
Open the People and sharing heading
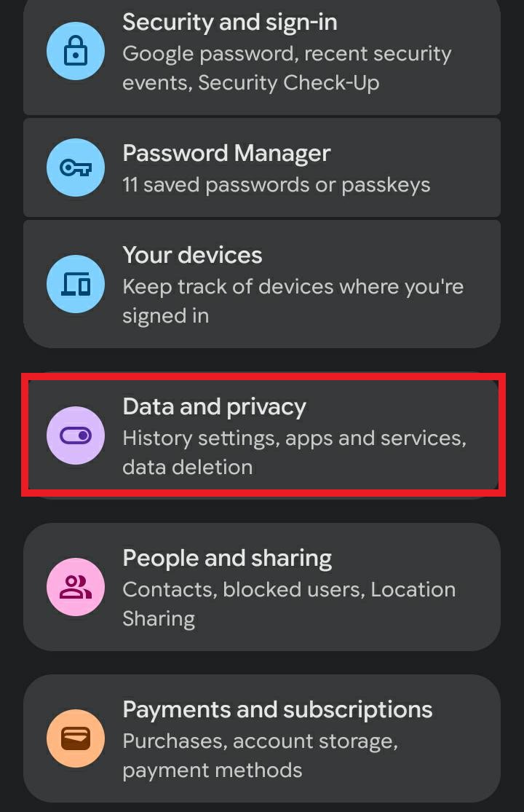227,558
